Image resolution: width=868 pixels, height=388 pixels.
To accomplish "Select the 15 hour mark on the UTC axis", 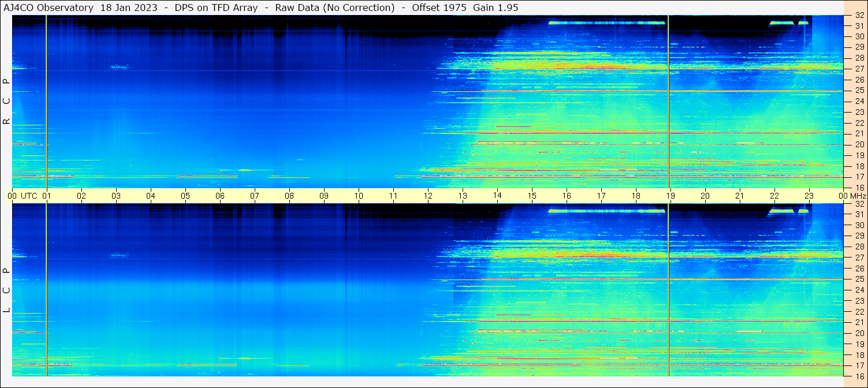I will pos(532,196).
